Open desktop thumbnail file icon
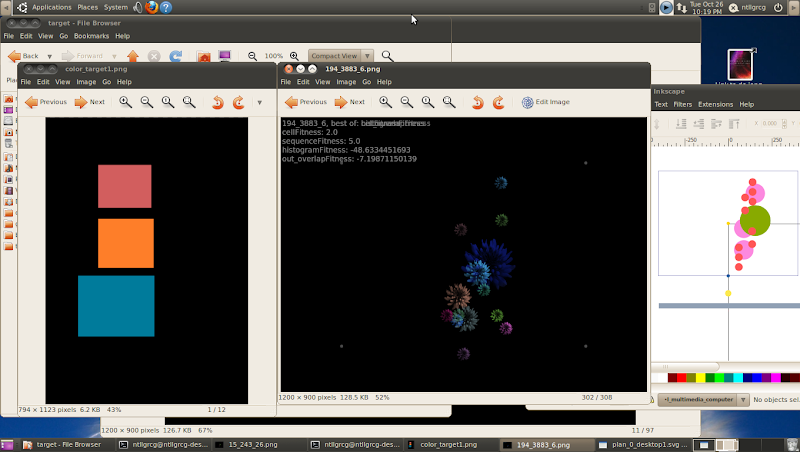Image resolution: width=800 pixels, height=452 pixels. (x=740, y=65)
